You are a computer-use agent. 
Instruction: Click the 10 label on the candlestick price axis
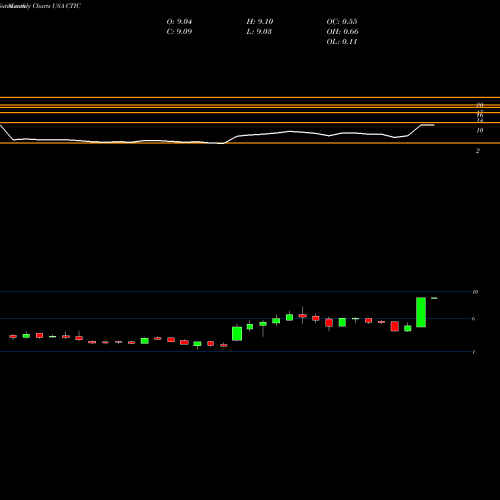[x=475, y=292]
